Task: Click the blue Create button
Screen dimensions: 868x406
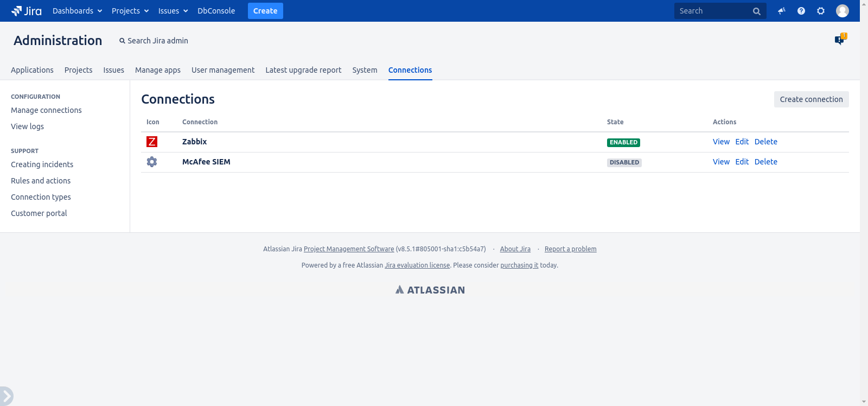Action: coord(265,11)
